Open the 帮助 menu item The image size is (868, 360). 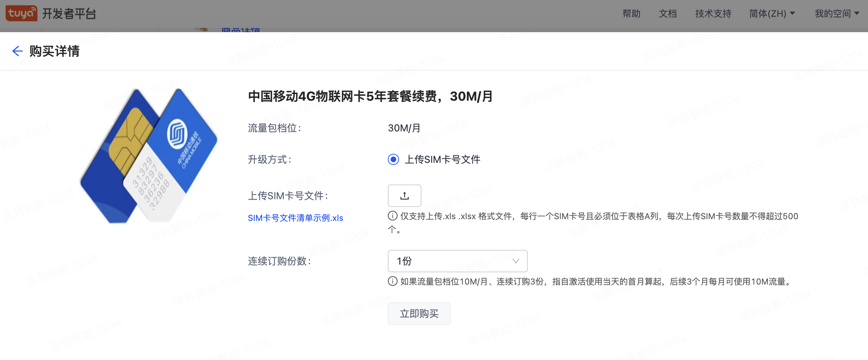pos(631,14)
